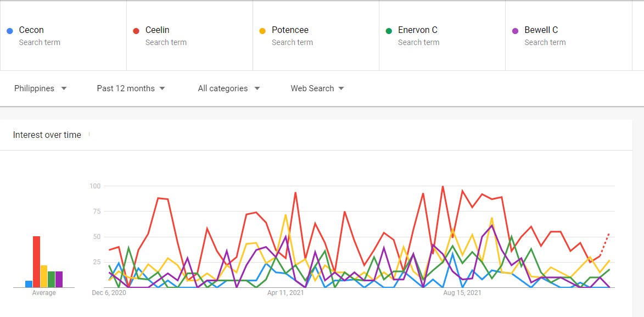644x317 pixels.
Task: Open the Philippines region dropdown
Action: (x=41, y=88)
